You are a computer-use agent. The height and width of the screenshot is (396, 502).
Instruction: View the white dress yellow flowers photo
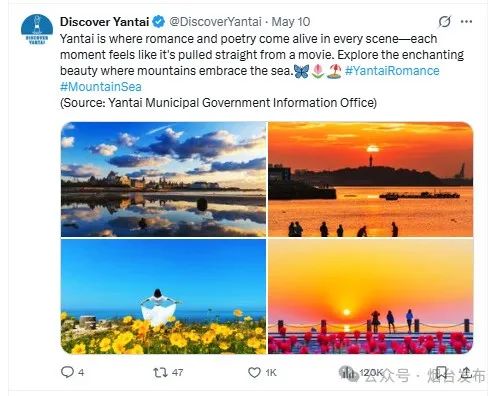(x=163, y=296)
